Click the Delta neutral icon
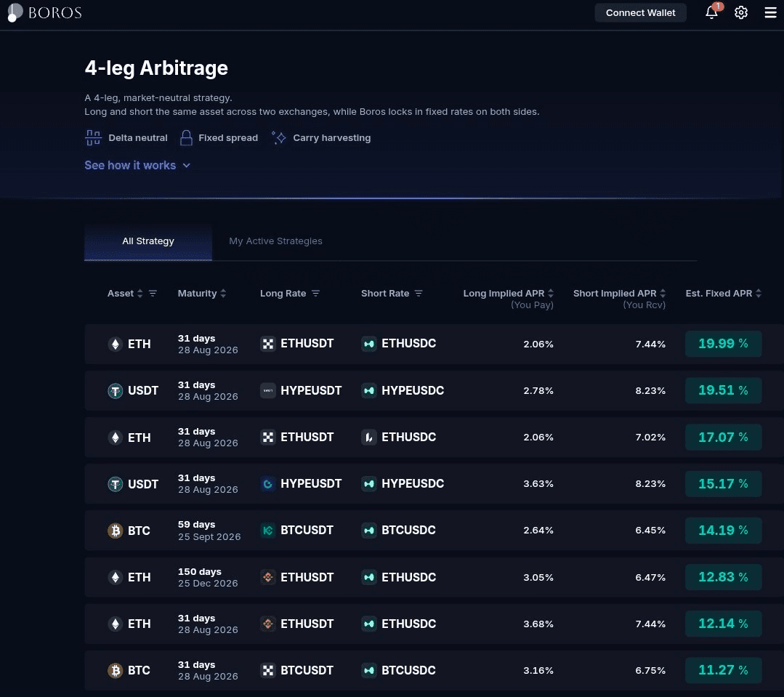This screenshot has width=784, height=697. click(x=93, y=137)
